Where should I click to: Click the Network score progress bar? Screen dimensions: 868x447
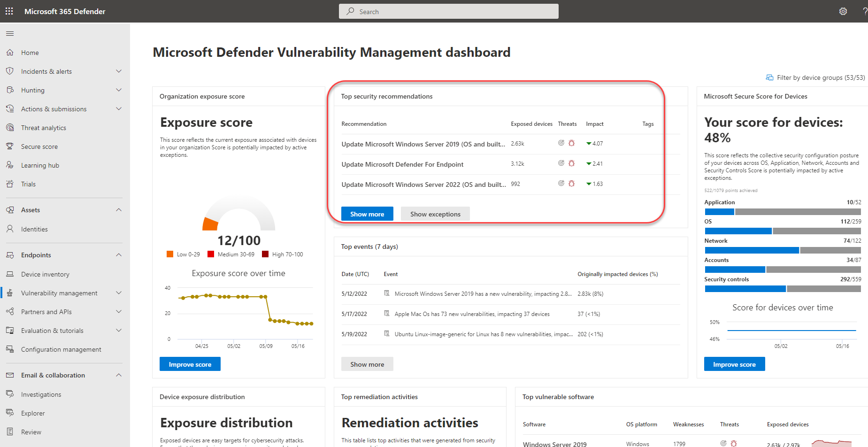pos(783,250)
